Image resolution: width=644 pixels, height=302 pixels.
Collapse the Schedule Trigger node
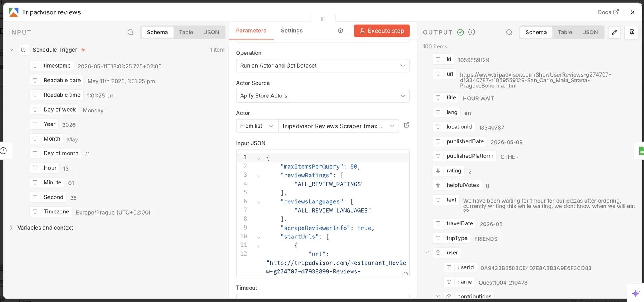point(11,50)
